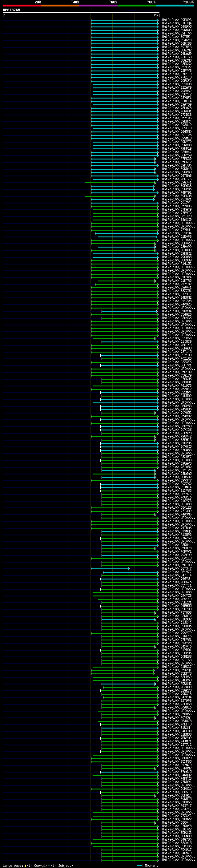The image size is (197, 868).
Task: Open entry UniRef100_Q38IS8
Action: 177,57
